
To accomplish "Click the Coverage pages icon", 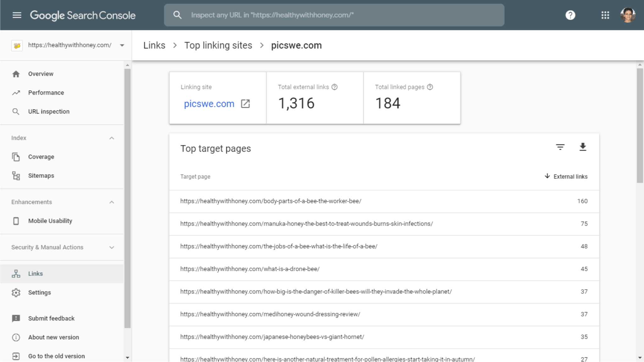I will point(16,157).
